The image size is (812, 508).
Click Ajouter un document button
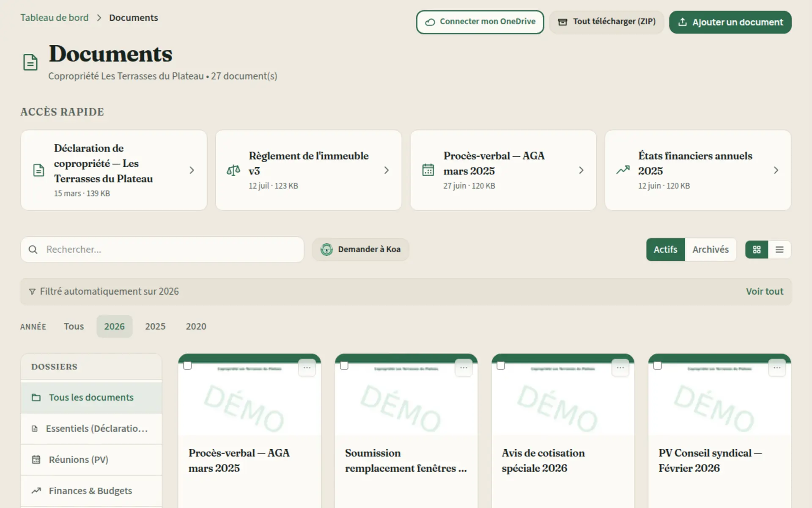[730, 22]
